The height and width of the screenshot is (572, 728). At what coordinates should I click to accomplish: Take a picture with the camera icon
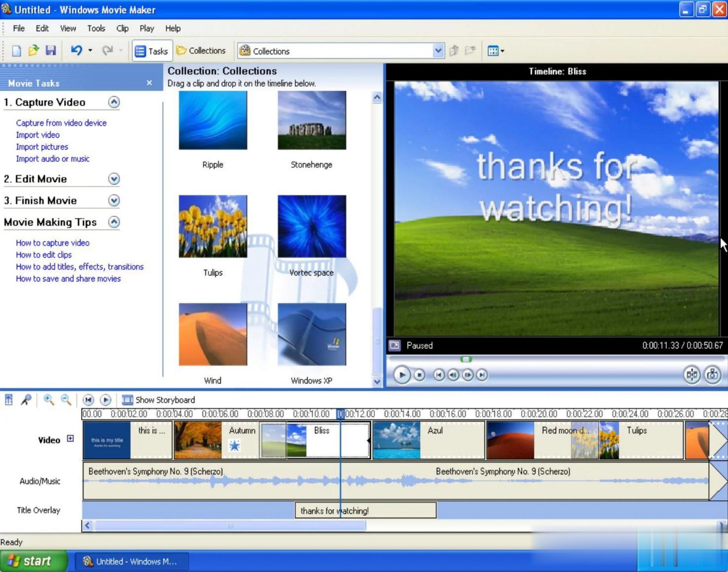pos(712,375)
